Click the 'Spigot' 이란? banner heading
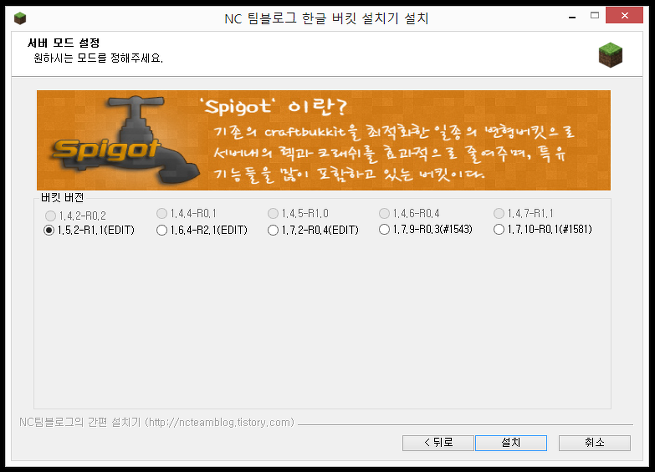The height and width of the screenshot is (472, 655). 275,107
